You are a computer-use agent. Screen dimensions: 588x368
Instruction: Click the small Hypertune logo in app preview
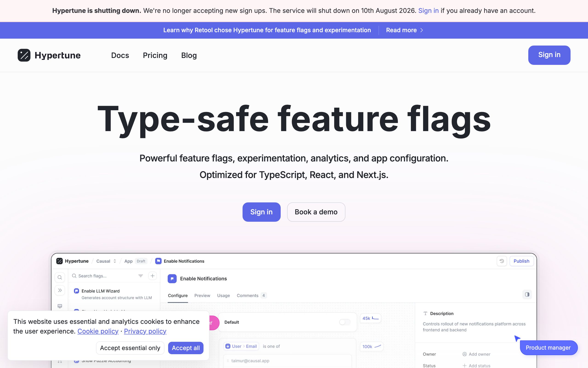(59, 261)
